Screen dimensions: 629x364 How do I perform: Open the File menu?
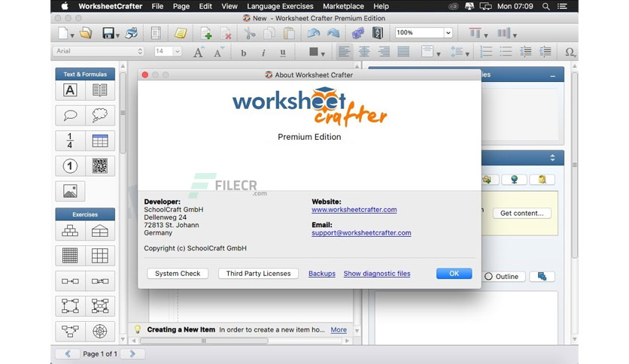[x=157, y=6]
